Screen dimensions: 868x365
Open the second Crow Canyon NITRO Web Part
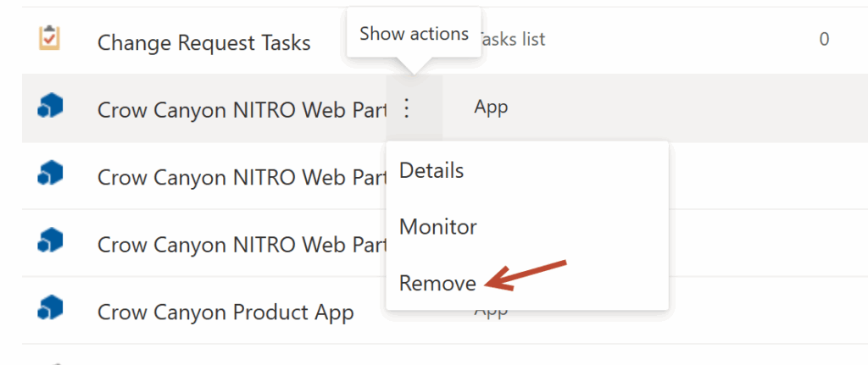tap(242, 178)
